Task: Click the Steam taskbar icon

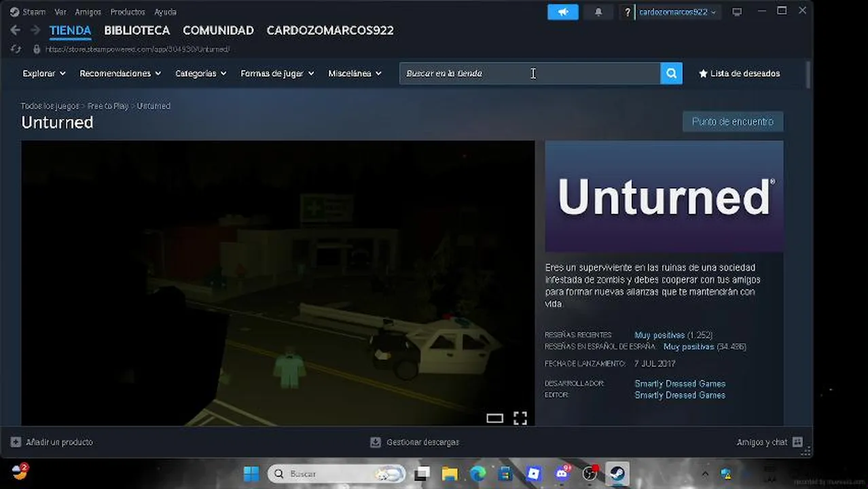Action: (617, 473)
